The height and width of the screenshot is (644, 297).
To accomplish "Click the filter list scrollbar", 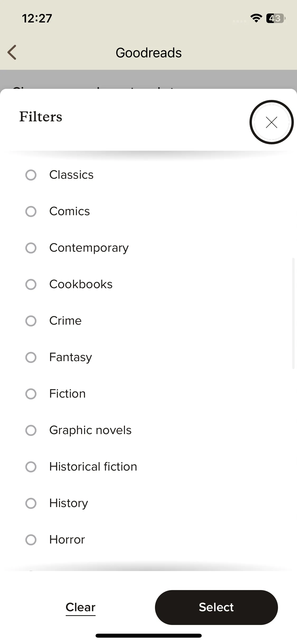I will pyautogui.click(x=293, y=313).
